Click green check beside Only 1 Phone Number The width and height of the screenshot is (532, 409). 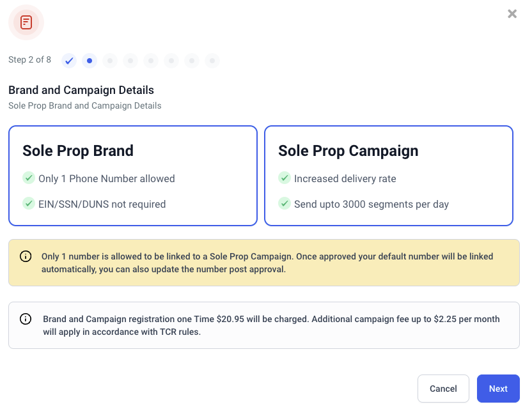[x=28, y=178]
